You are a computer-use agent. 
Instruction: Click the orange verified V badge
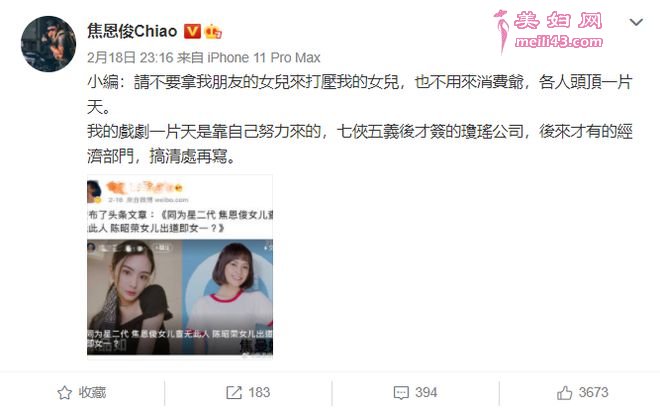pos(192,31)
